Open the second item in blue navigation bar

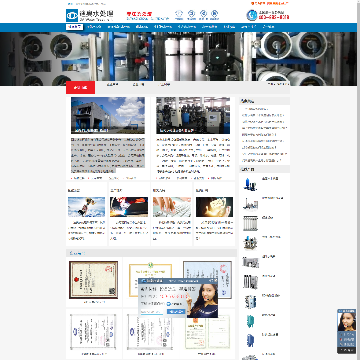point(95,27)
